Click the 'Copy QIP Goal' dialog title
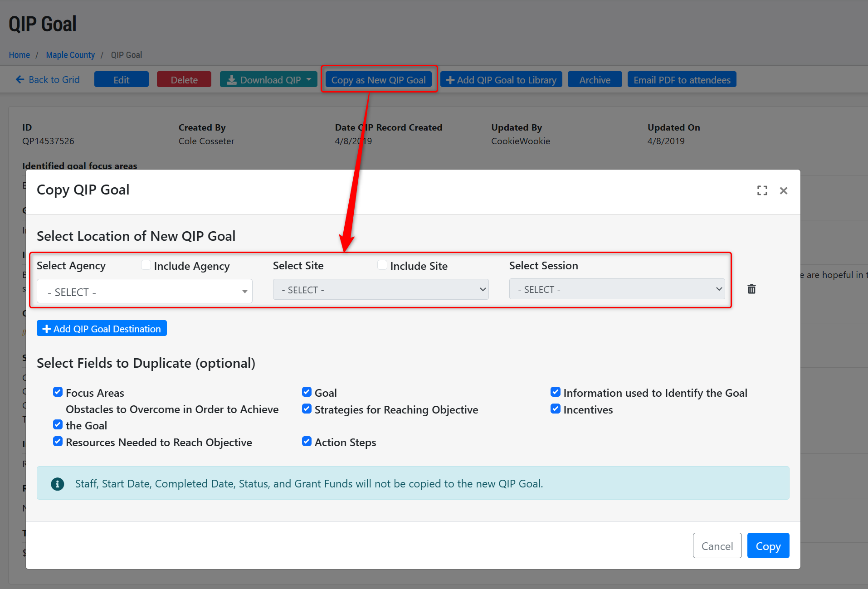The height and width of the screenshot is (589, 868). 83,190
